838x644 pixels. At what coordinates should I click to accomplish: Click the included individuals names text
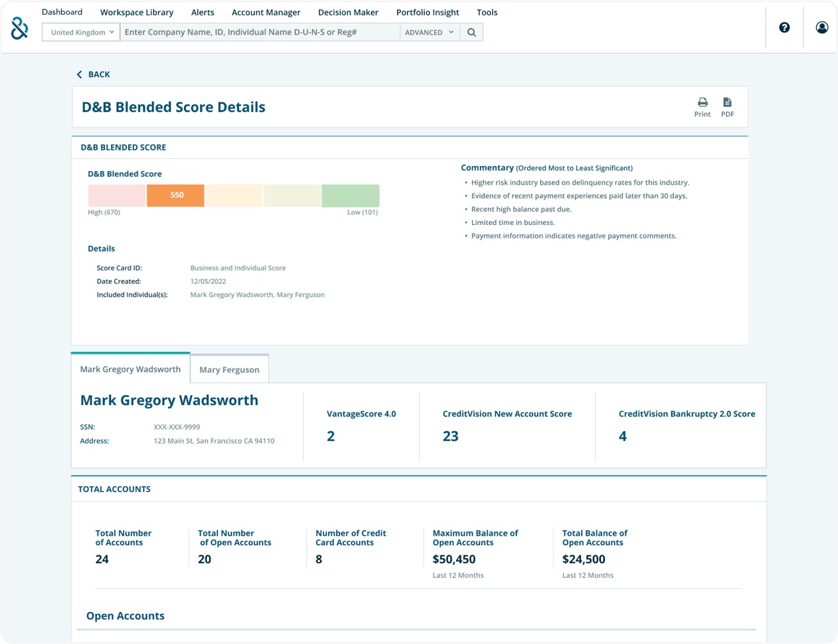258,295
